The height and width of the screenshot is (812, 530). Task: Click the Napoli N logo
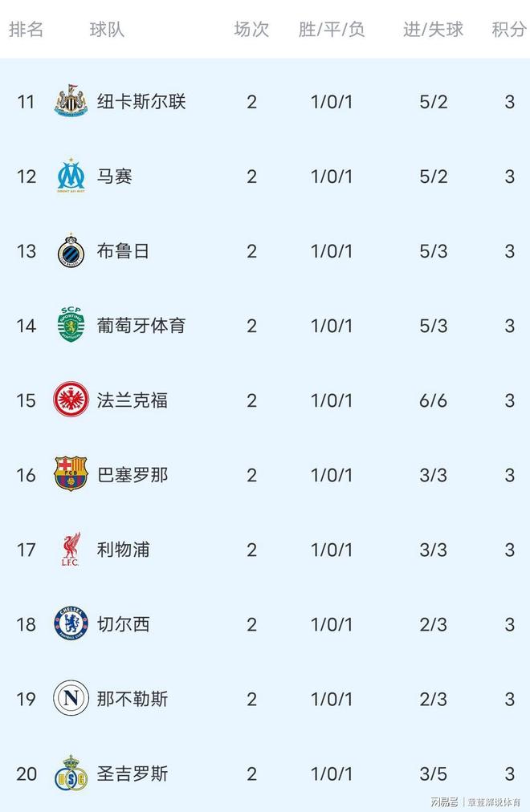click(x=71, y=699)
